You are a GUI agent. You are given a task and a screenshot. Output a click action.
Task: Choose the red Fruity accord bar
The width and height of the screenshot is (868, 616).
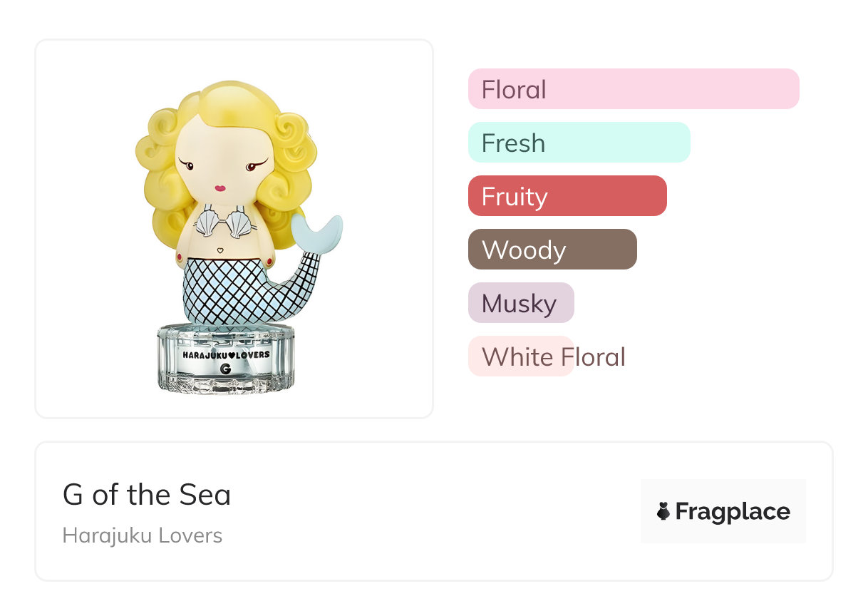(567, 196)
